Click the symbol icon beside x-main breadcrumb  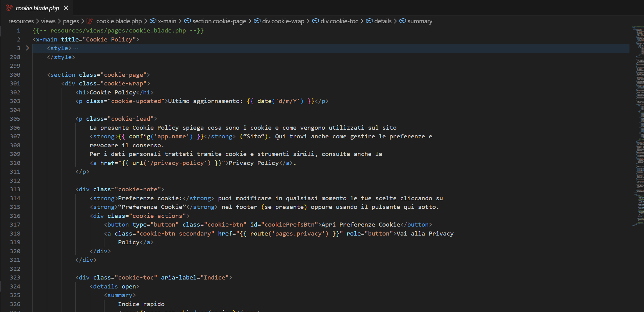tap(153, 21)
